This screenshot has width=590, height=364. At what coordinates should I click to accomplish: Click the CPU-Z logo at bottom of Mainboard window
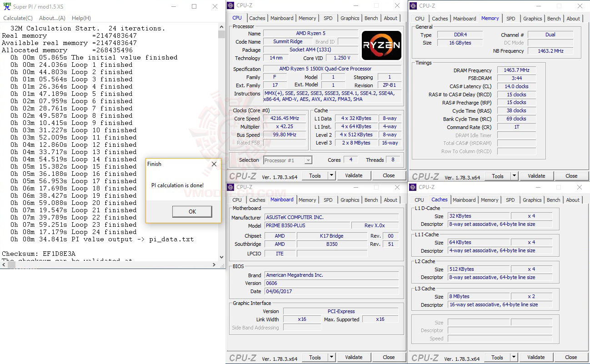coord(243,357)
